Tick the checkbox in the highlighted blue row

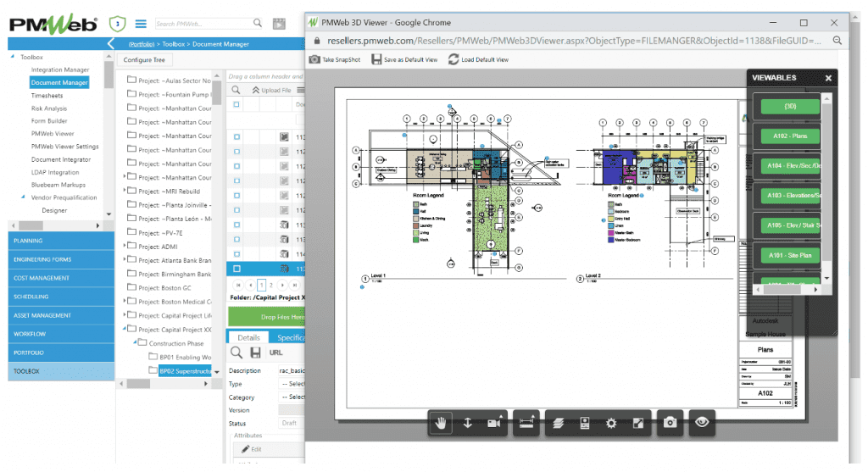point(236,269)
